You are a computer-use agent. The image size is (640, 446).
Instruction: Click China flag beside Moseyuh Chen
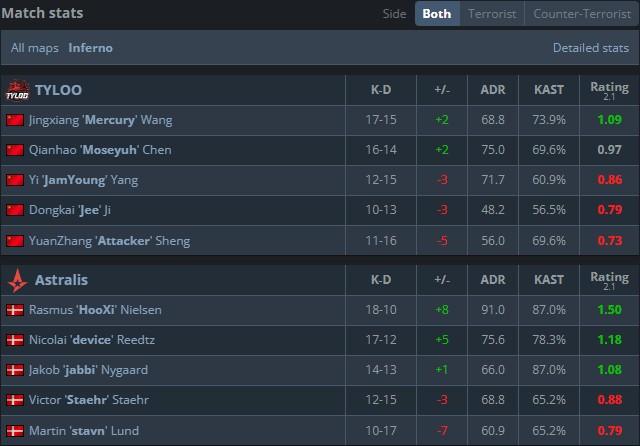pos(15,150)
